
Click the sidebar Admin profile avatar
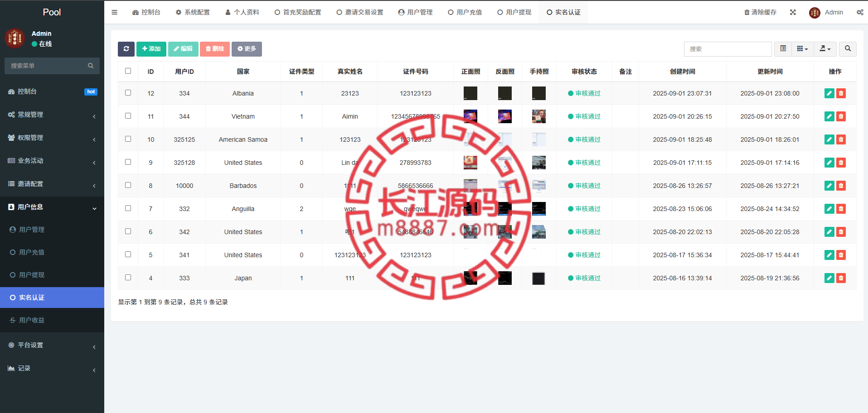(x=15, y=38)
